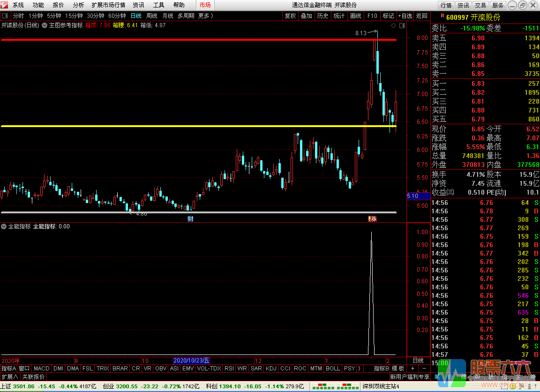Select the 日线 daily period

136,16
